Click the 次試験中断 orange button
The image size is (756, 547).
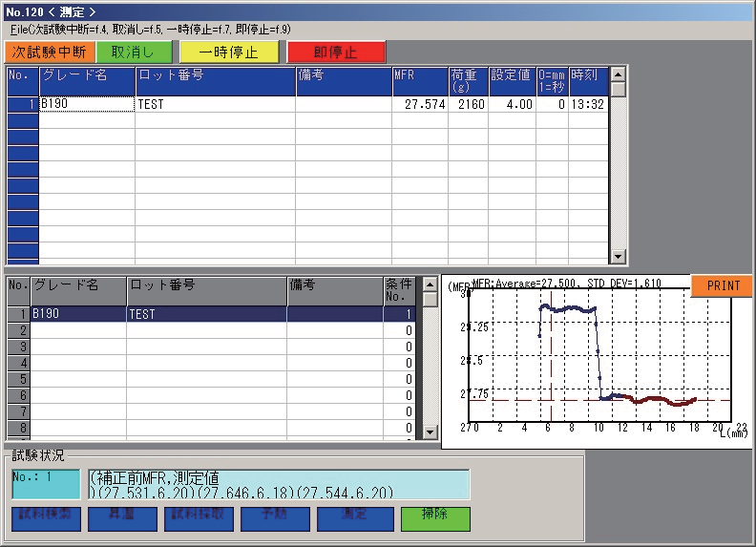[50, 52]
